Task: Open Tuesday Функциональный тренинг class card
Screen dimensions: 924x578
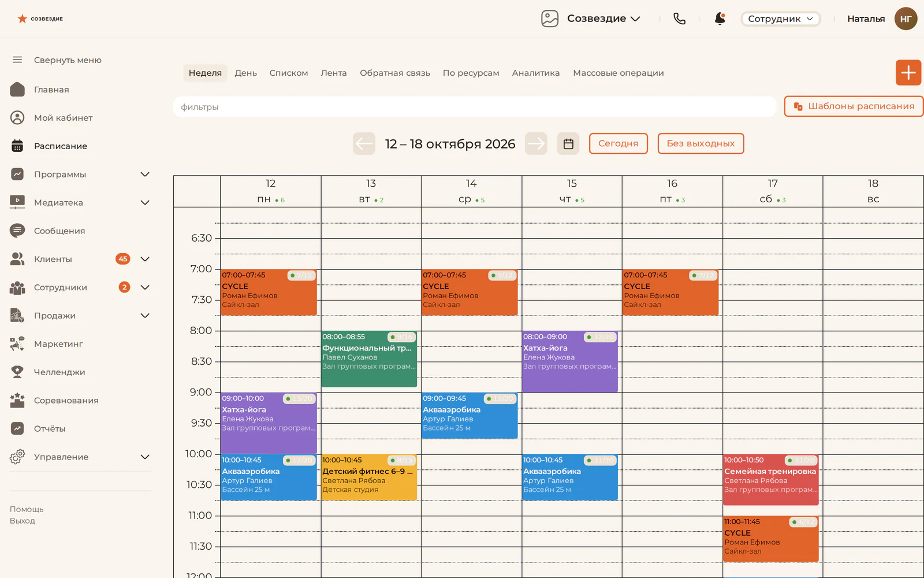Action: tap(369, 359)
